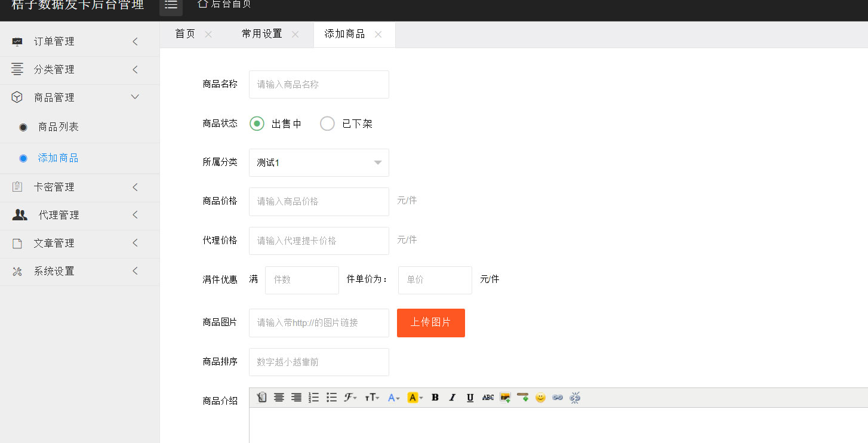Insert an image into the product description
This screenshot has height=443, width=868.
pyautogui.click(x=504, y=397)
